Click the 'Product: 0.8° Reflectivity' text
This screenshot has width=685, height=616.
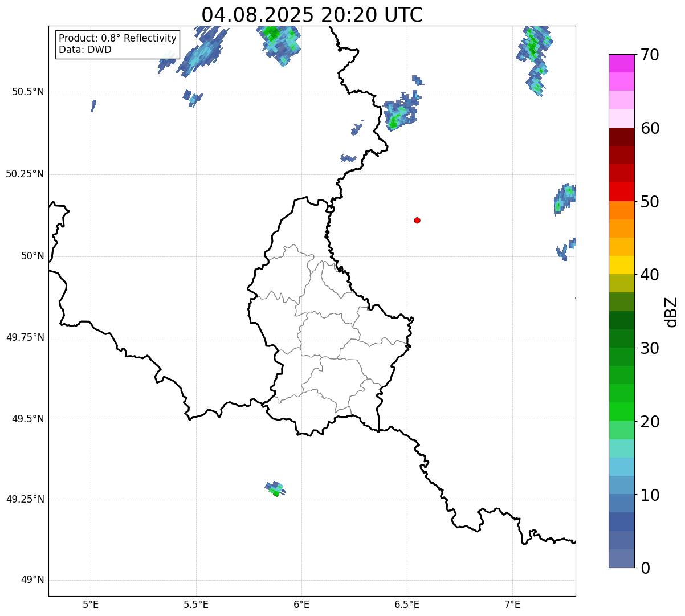(117, 38)
